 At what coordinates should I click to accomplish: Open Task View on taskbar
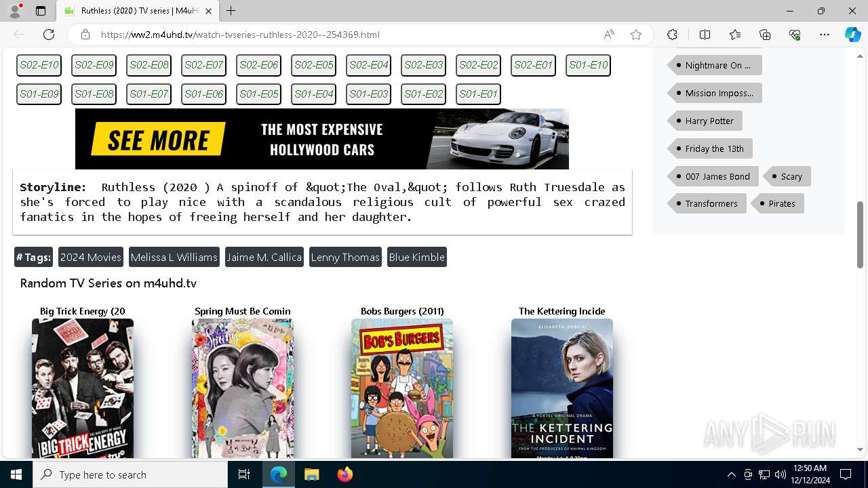point(244,474)
